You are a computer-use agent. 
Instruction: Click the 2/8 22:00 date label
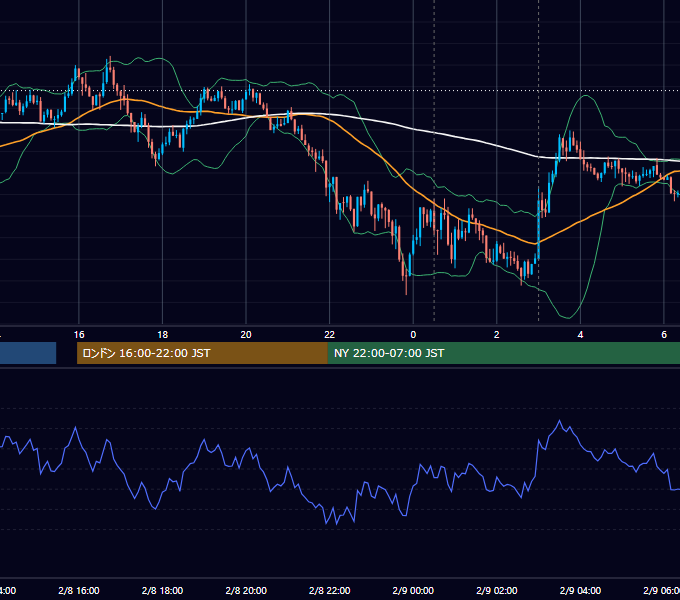[x=330, y=590]
